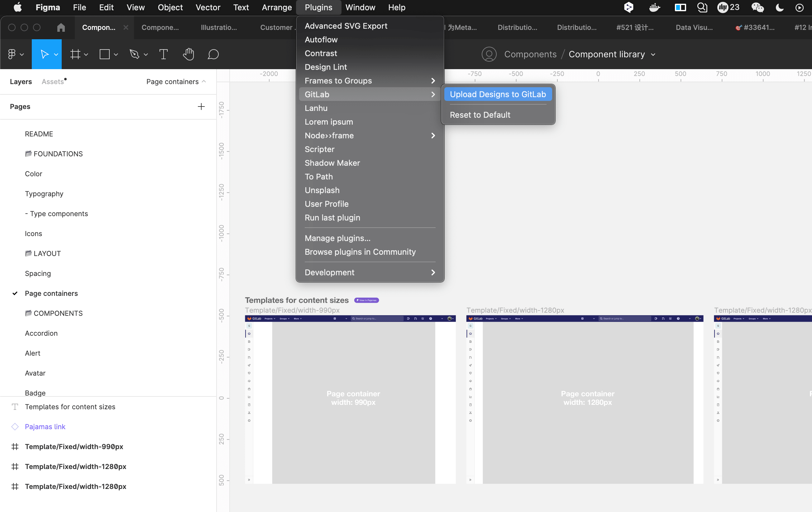The image size is (812, 512).
Task: Select the Rectangle shape tool
Action: tap(104, 54)
